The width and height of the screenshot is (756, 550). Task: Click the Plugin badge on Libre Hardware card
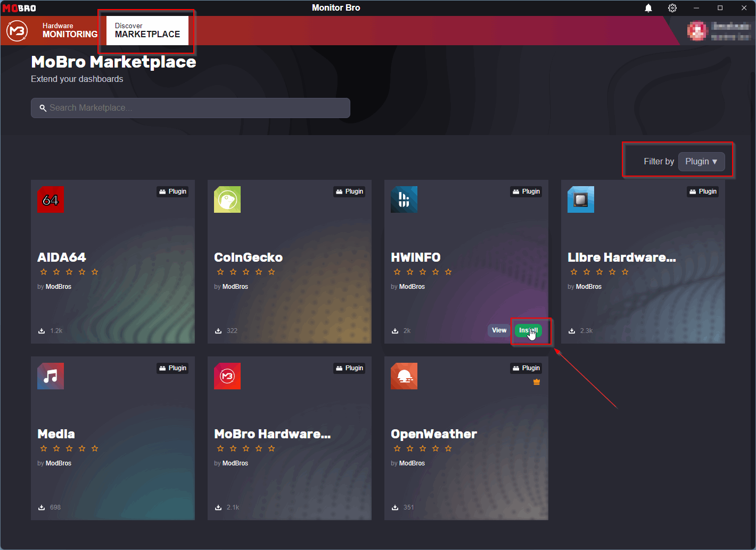703,191
